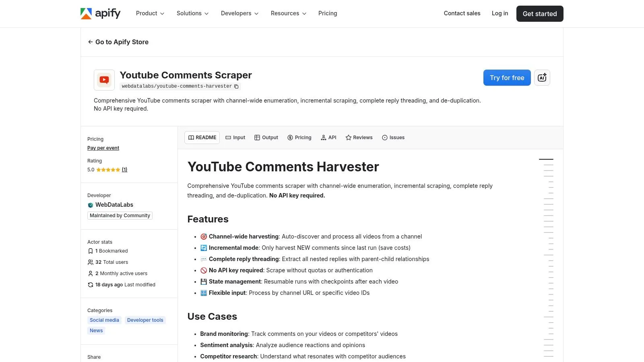The image size is (644, 362).
Task: Click the bookmark icon in Actor stats
Action: 91,251
